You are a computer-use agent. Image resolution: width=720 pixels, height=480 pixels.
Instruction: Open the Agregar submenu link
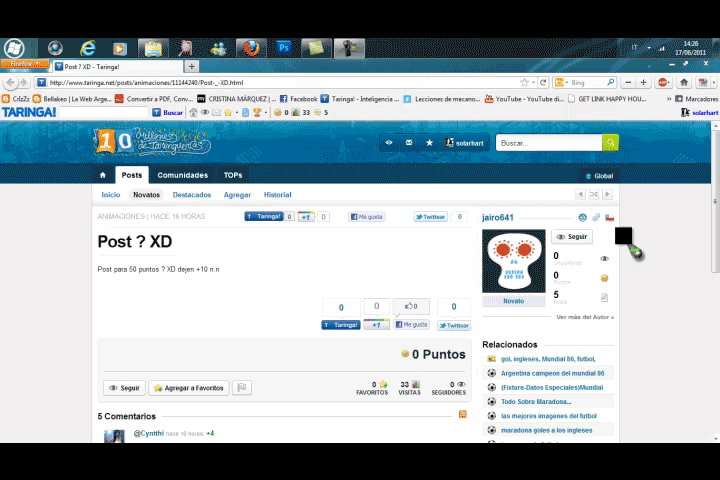tap(237, 195)
